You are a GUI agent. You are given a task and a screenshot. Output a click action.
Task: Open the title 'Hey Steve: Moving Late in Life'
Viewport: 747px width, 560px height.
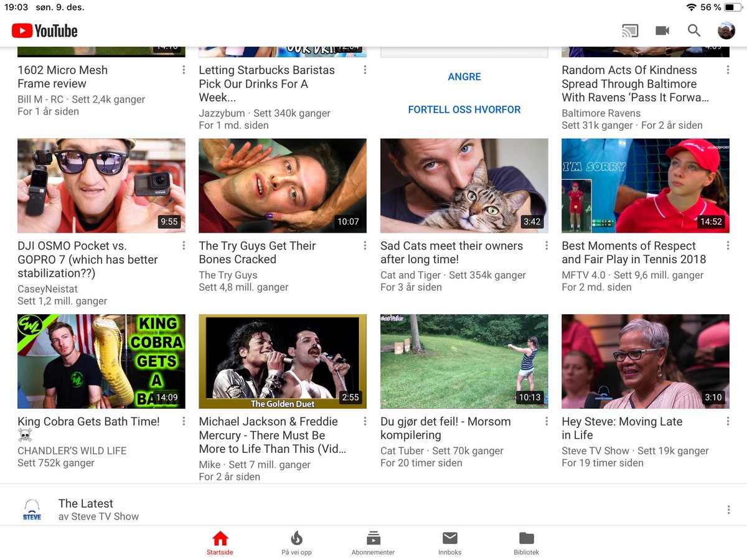[x=622, y=428]
